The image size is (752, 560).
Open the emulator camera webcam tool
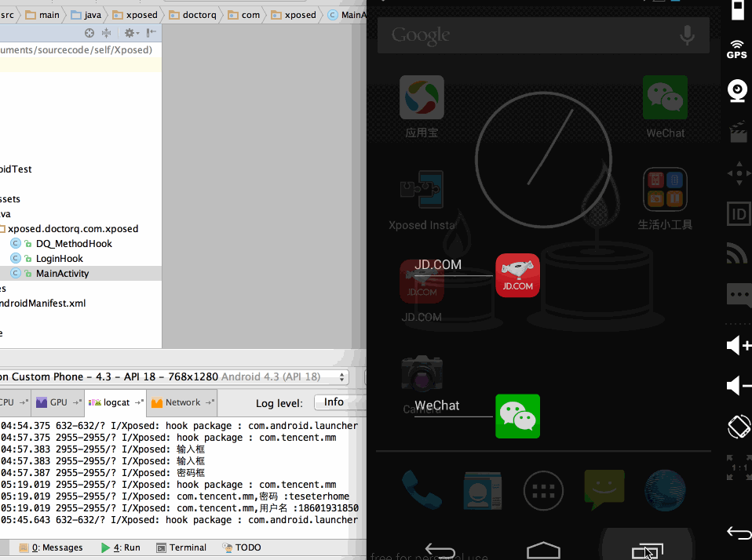737,91
